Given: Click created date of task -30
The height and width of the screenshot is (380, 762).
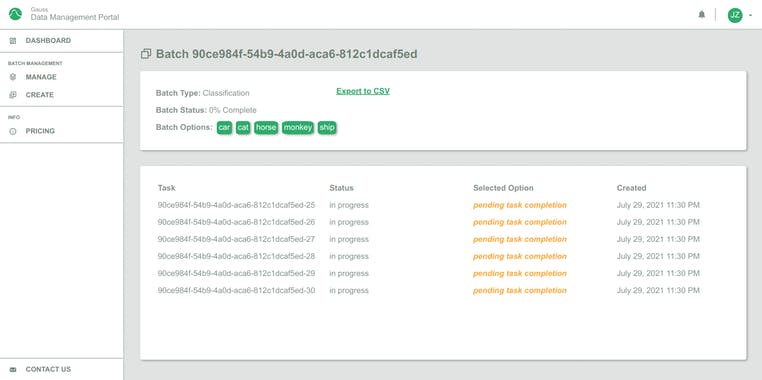Looking at the screenshot, I should click(658, 291).
